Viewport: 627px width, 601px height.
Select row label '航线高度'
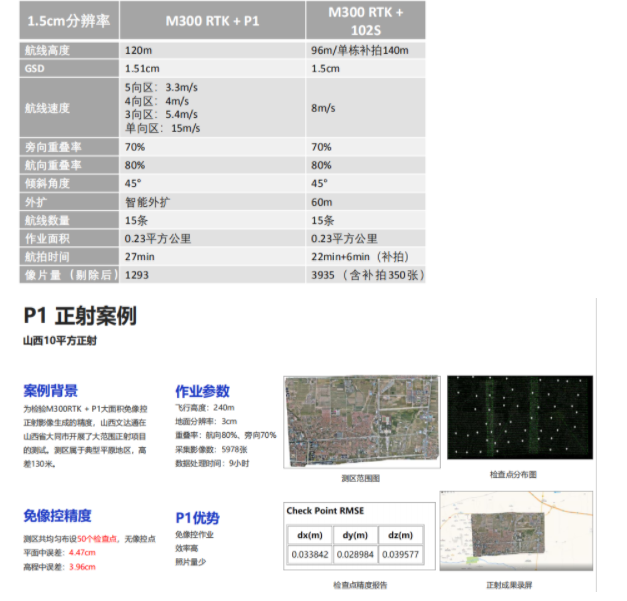coord(69,50)
